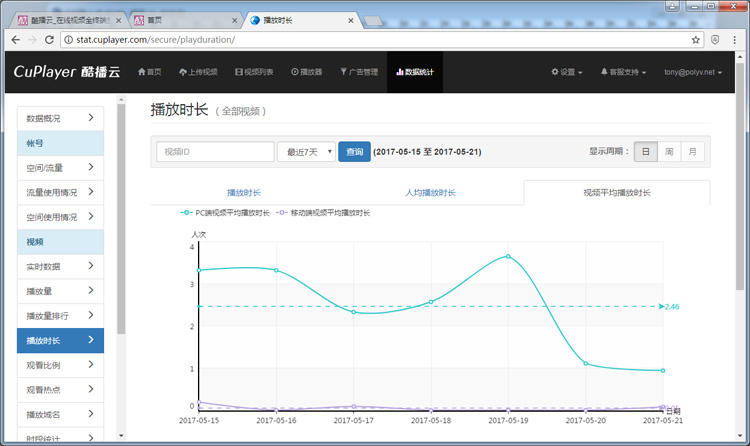Bookmark page with star icon
This screenshot has width=750, height=446.
pyautogui.click(x=696, y=39)
